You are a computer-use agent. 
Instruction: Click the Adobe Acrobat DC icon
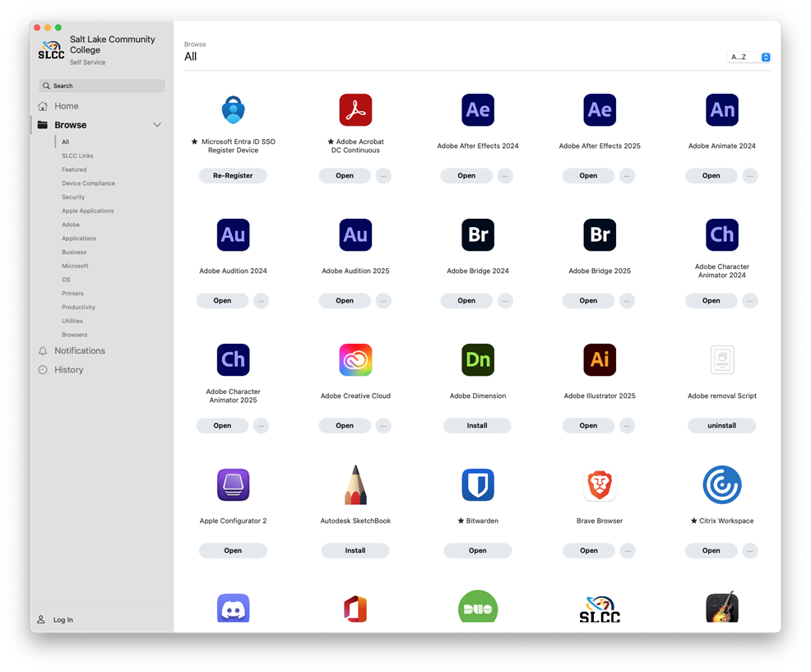pos(355,110)
